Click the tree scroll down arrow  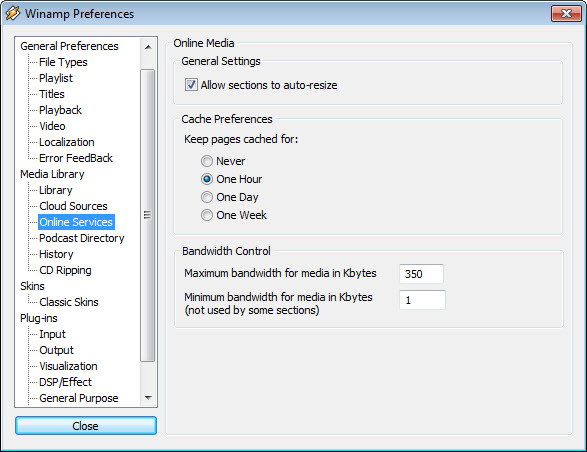(x=148, y=398)
